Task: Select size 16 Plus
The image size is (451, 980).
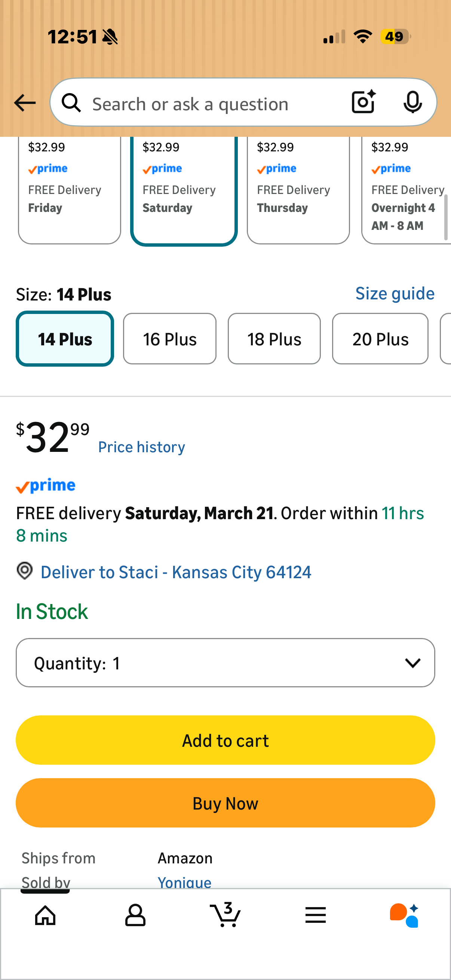Action: click(x=170, y=339)
